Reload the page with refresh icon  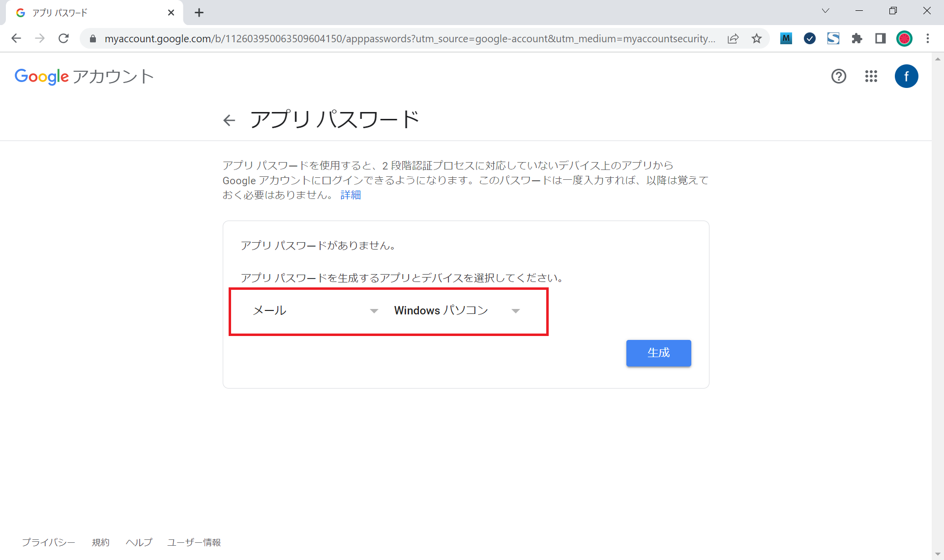pyautogui.click(x=63, y=38)
